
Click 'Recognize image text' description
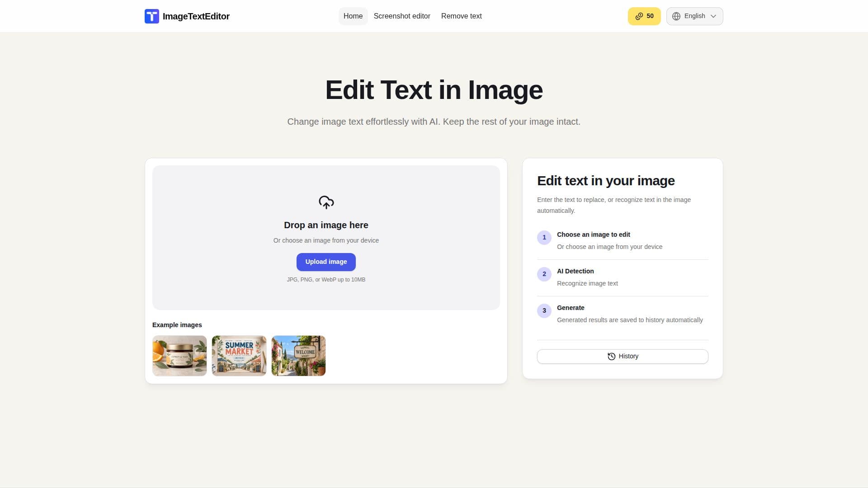click(x=587, y=283)
